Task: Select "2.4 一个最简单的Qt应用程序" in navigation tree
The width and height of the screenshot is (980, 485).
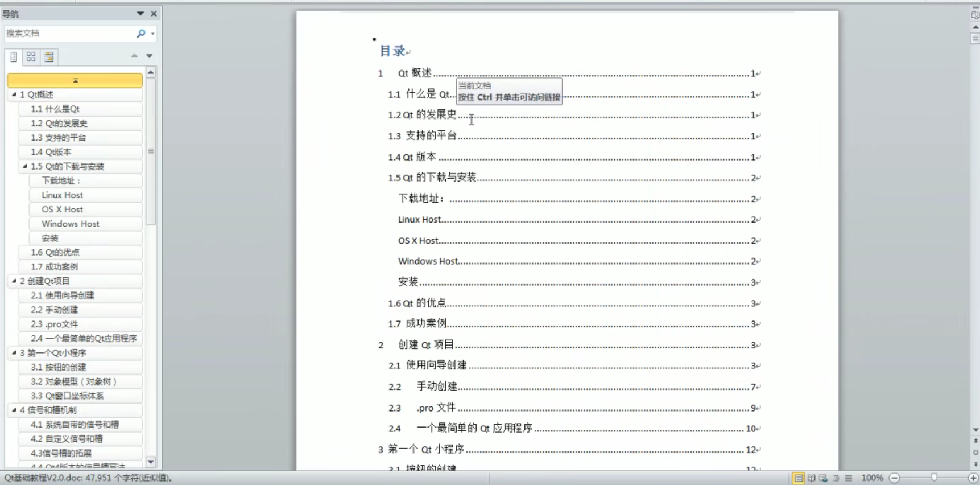Action: pyautogui.click(x=80, y=338)
